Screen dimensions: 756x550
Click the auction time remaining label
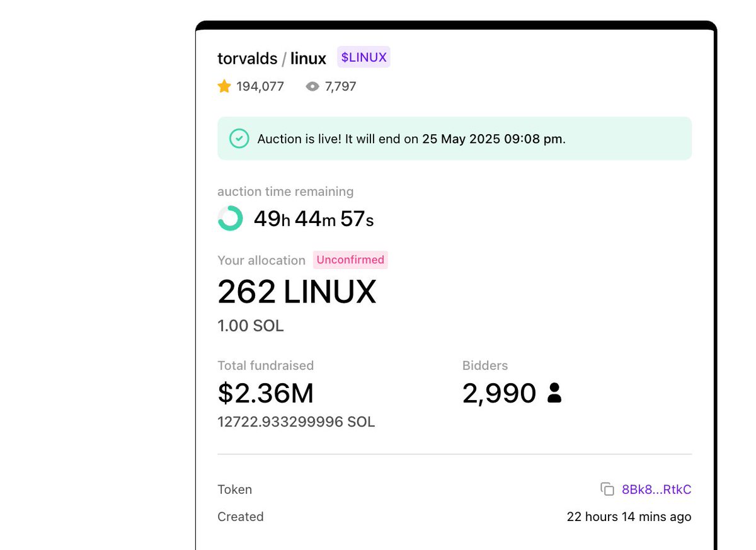point(285,192)
